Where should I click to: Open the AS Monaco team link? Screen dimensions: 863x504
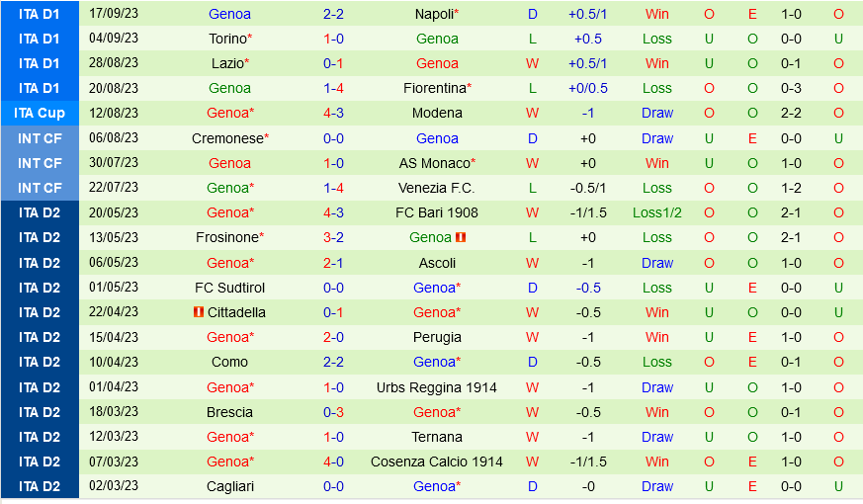pos(435,163)
